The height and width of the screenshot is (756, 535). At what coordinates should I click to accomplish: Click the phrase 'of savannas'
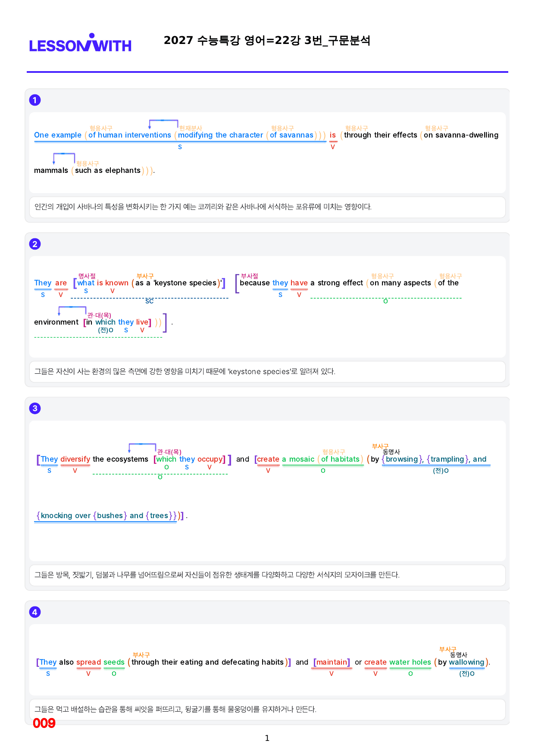[x=291, y=135]
